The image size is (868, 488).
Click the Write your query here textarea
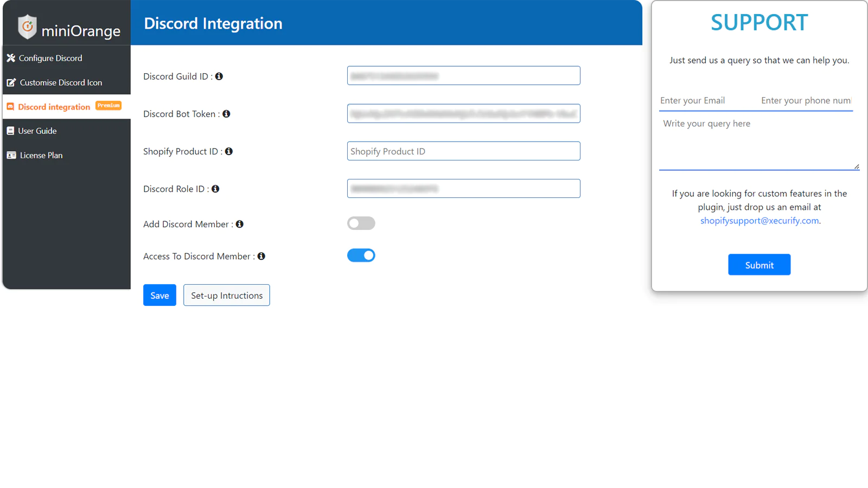point(759,142)
